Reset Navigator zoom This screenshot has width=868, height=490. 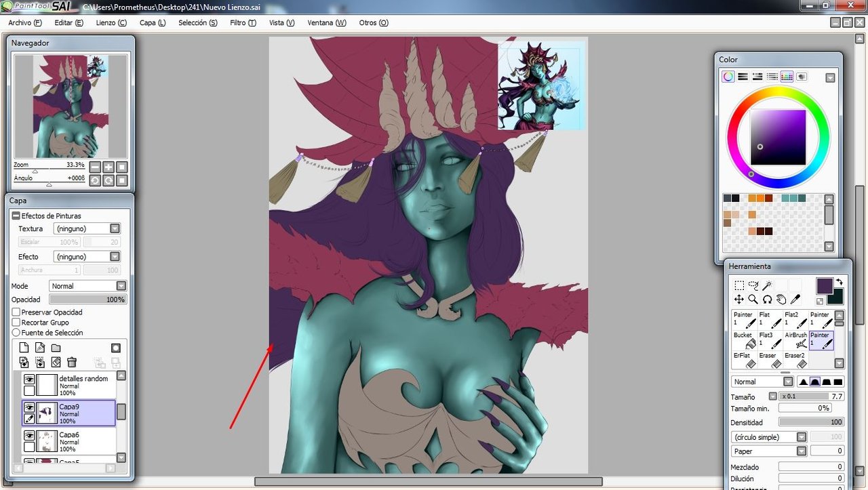[x=122, y=167]
